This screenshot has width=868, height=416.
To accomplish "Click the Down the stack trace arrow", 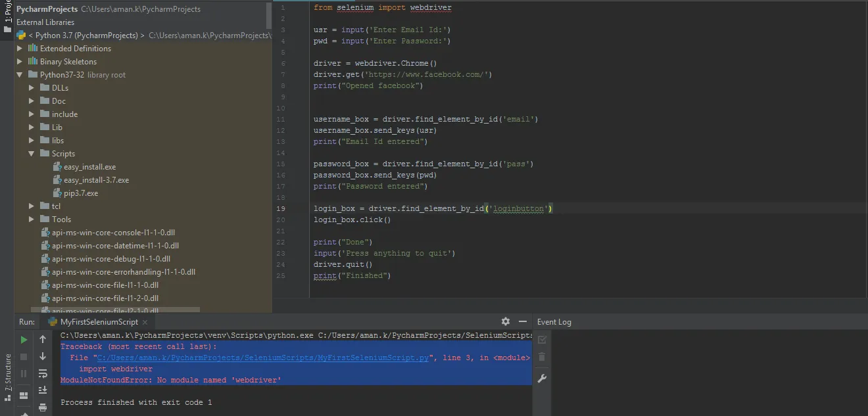I will tap(43, 357).
